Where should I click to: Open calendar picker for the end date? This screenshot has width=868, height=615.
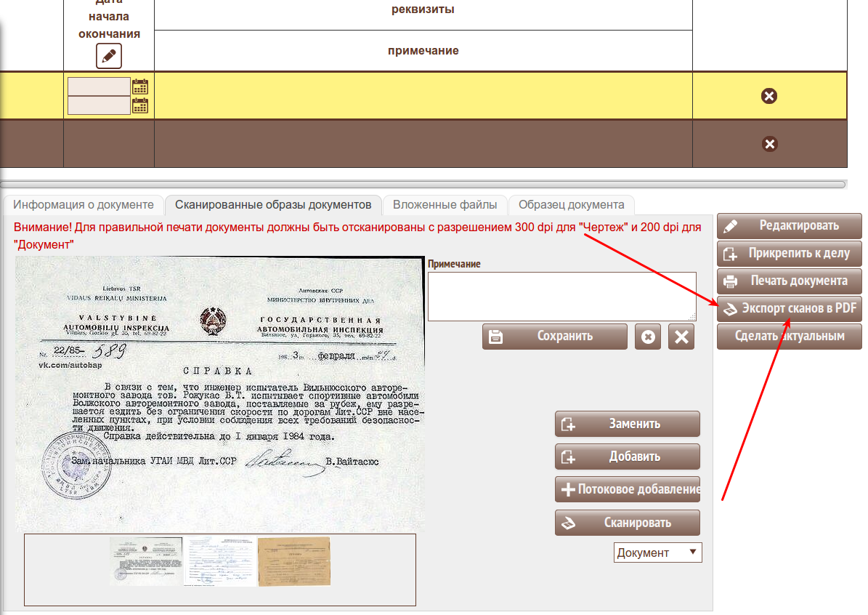point(140,105)
